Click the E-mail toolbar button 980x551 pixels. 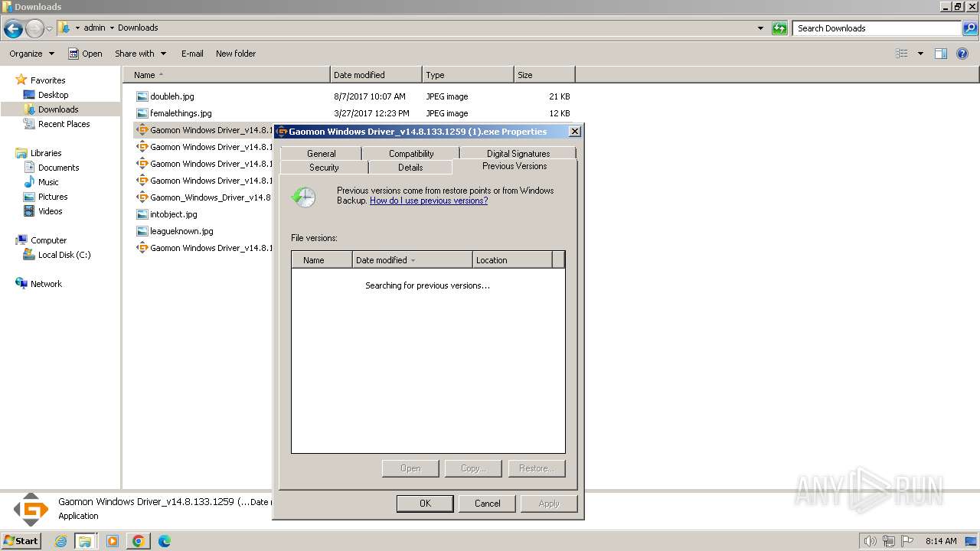[x=192, y=54]
